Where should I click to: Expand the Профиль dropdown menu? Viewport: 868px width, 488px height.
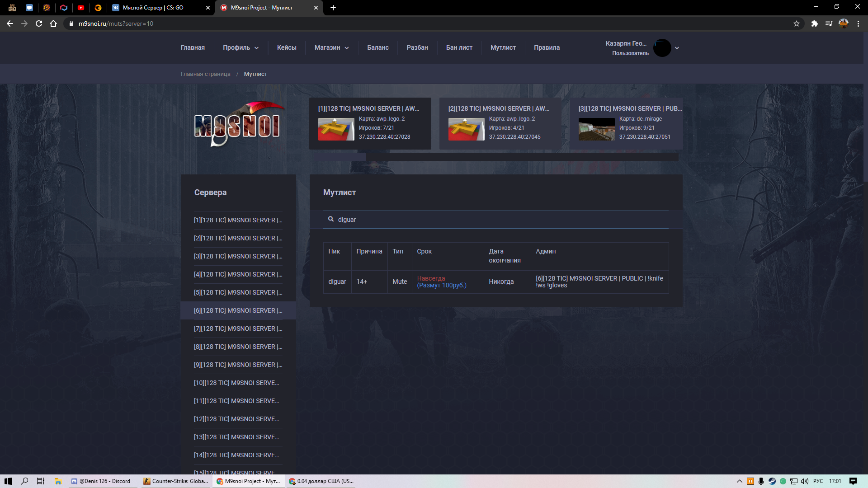241,47
